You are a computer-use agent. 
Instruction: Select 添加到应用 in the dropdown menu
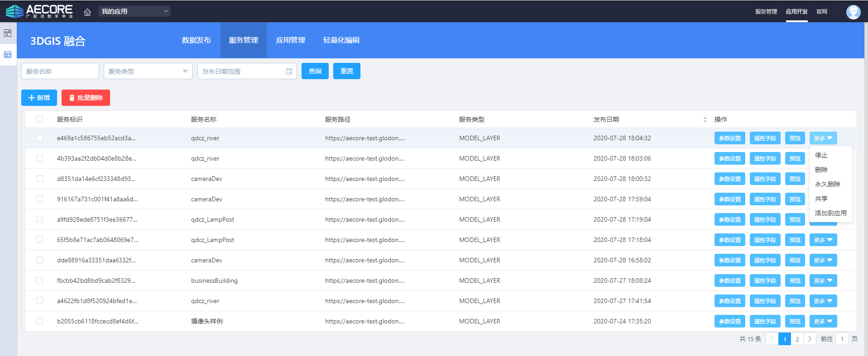click(x=830, y=213)
